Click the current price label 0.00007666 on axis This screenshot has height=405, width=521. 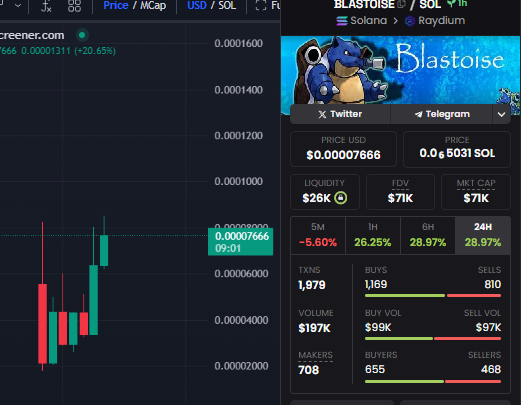pyautogui.click(x=240, y=242)
